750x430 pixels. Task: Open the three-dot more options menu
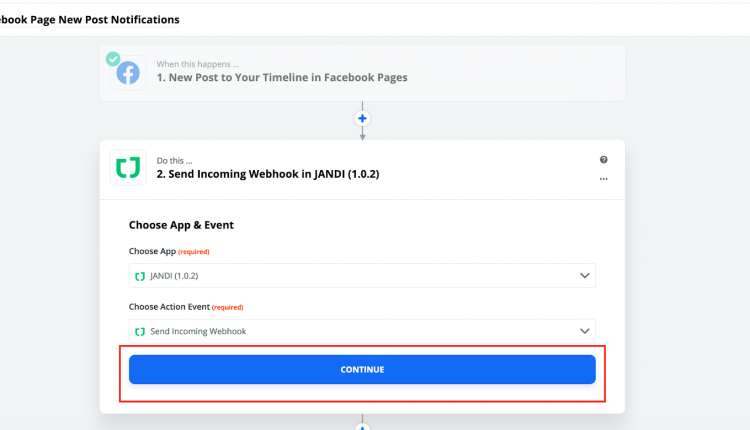pyautogui.click(x=604, y=179)
